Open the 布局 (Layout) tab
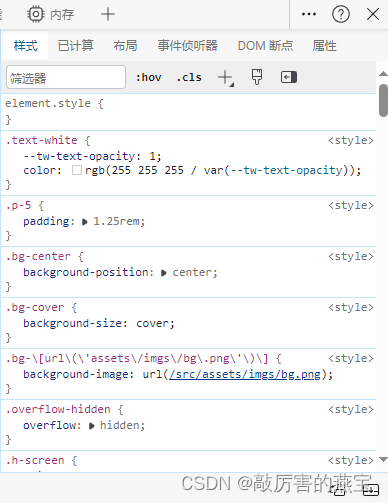This screenshot has width=388, height=503. pyautogui.click(x=125, y=46)
